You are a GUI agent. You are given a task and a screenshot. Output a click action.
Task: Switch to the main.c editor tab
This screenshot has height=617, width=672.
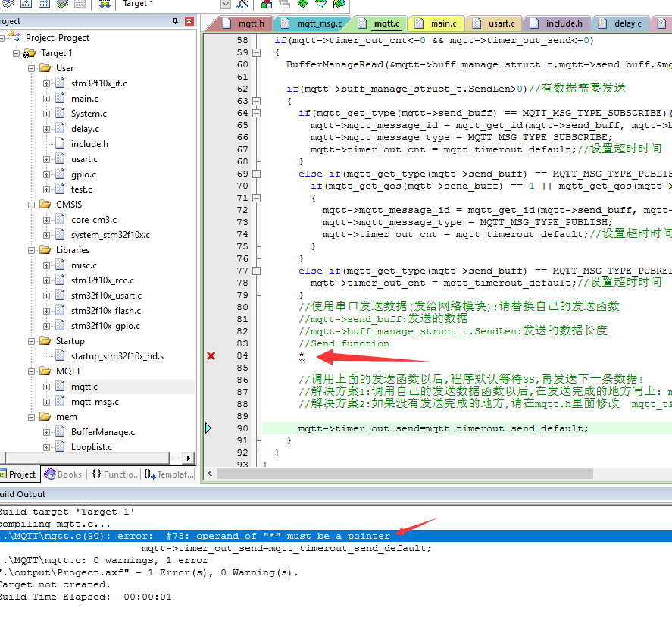pos(436,23)
